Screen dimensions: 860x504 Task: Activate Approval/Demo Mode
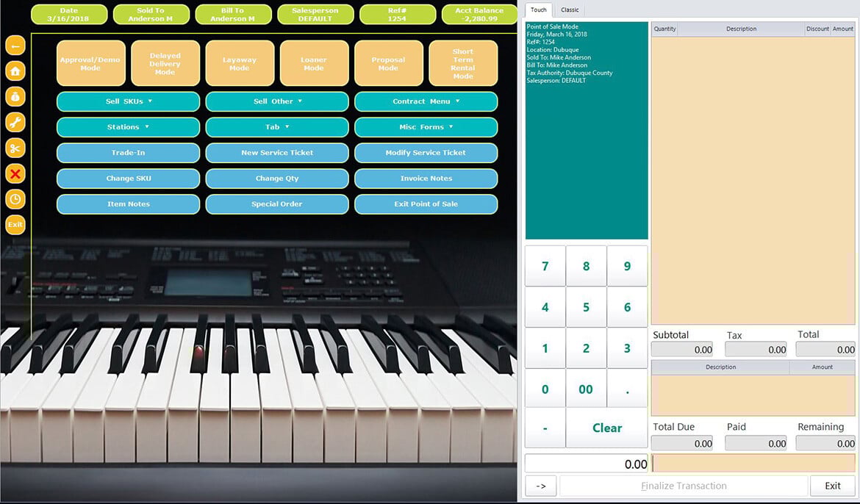tap(90, 62)
